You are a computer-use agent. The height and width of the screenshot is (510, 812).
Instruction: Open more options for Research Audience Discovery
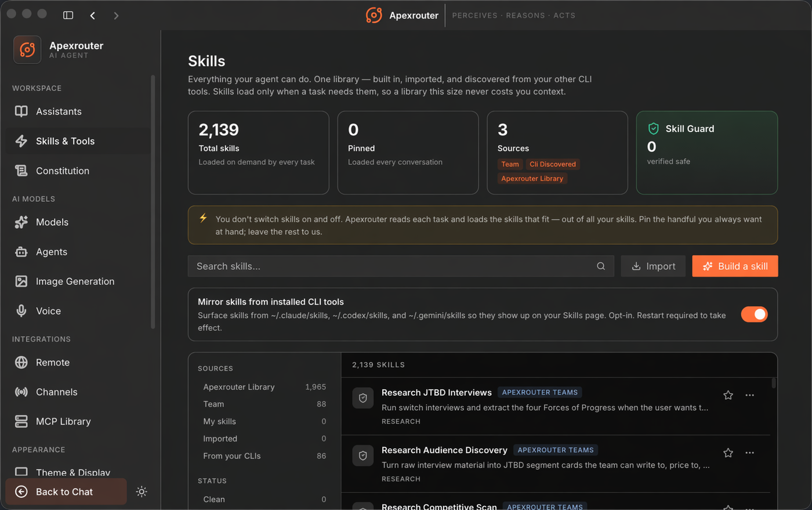pyautogui.click(x=750, y=453)
